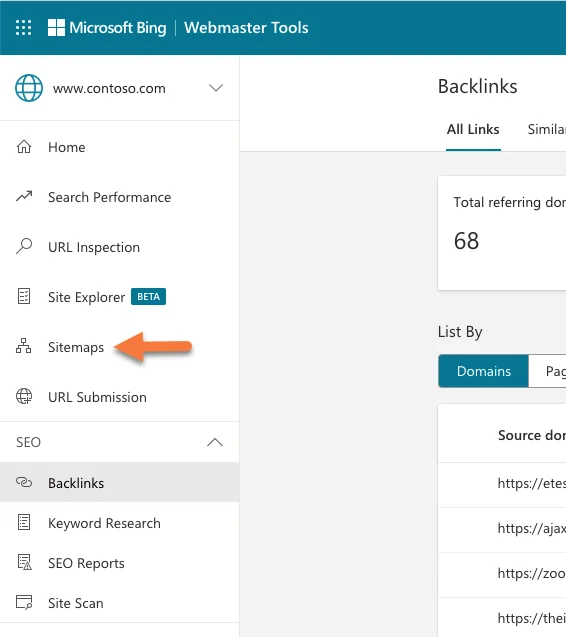Click the URL Inspection magnifier icon
The height and width of the screenshot is (637, 566).
24,246
